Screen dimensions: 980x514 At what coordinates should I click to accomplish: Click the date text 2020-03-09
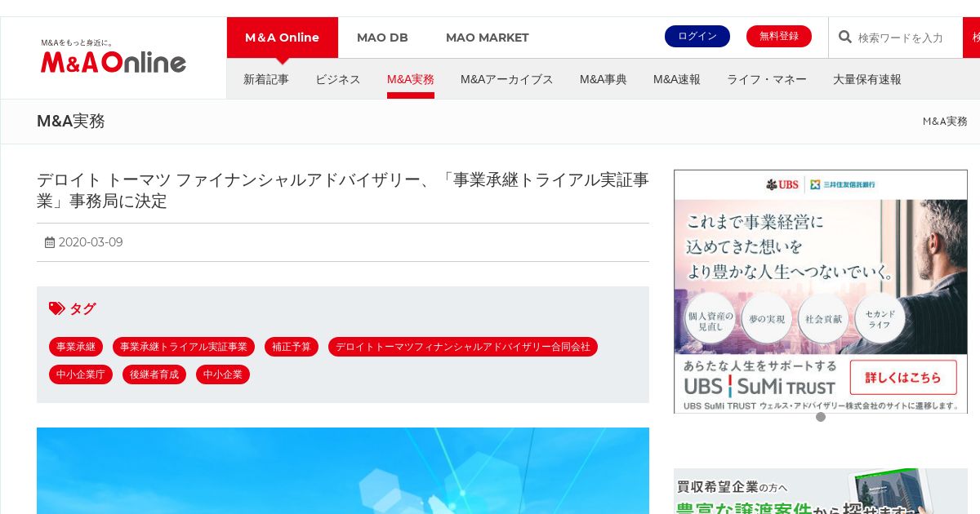[91, 242]
